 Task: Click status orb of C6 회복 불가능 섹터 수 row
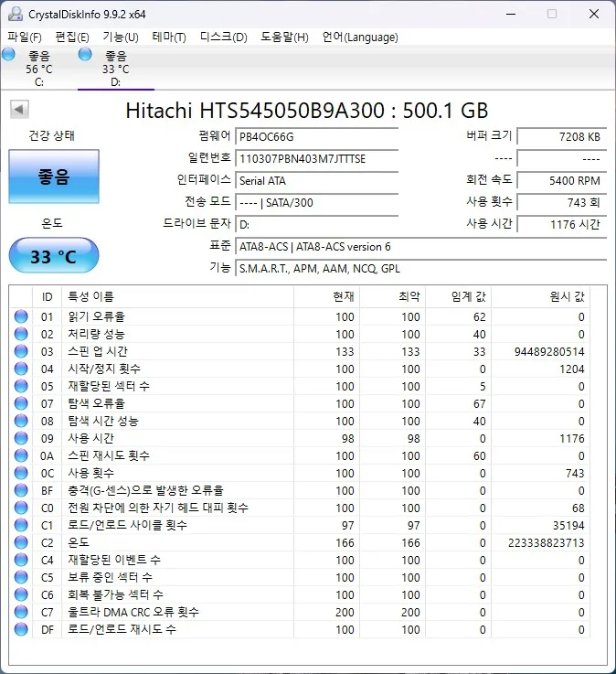[21, 594]
